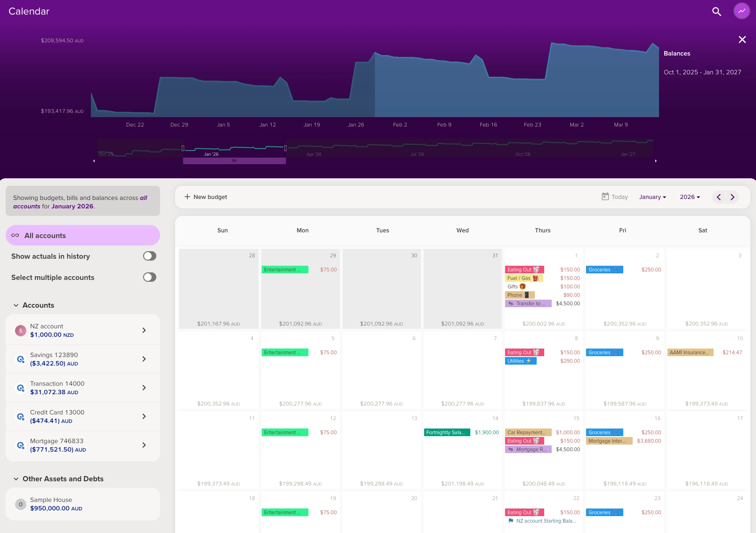Click Balances chart legend label
This screenshot has width=756, height=533.
pyautogui.click(x=677, y=54)
